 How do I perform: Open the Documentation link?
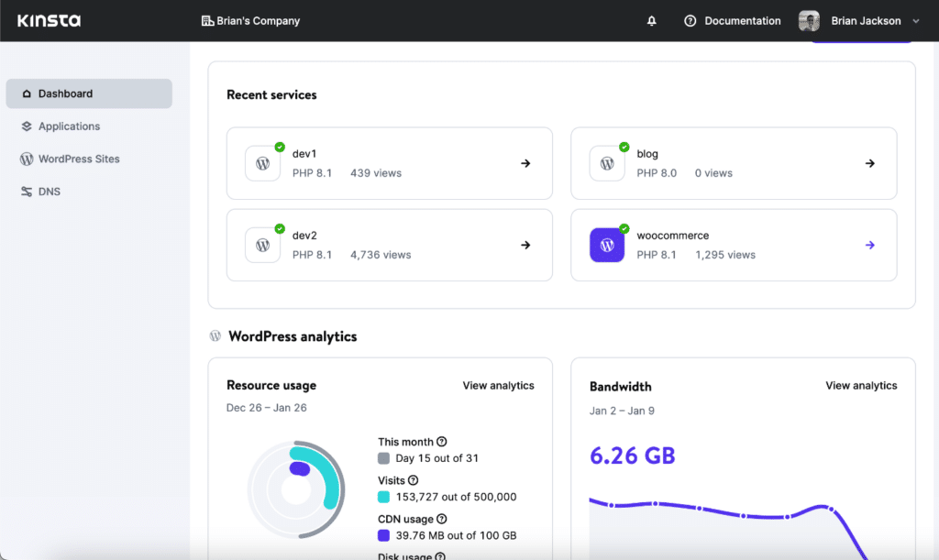click(x=743, y=21)
